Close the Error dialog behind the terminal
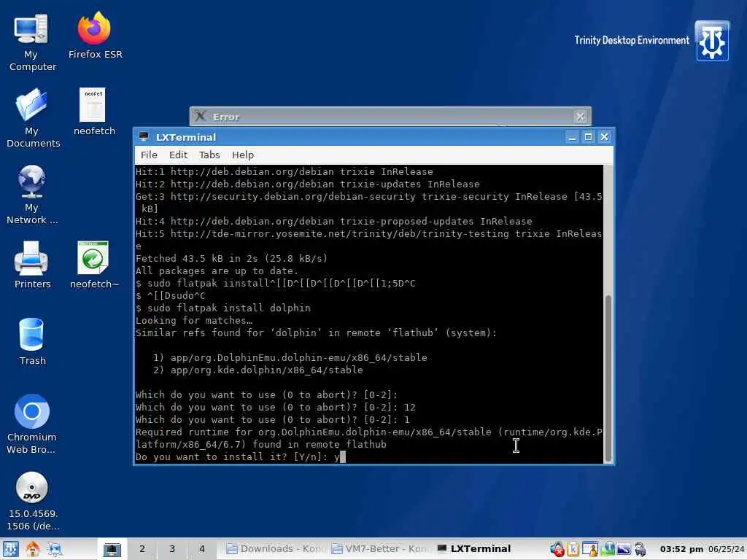Screen dimensions: 747x560 [580, 117]
